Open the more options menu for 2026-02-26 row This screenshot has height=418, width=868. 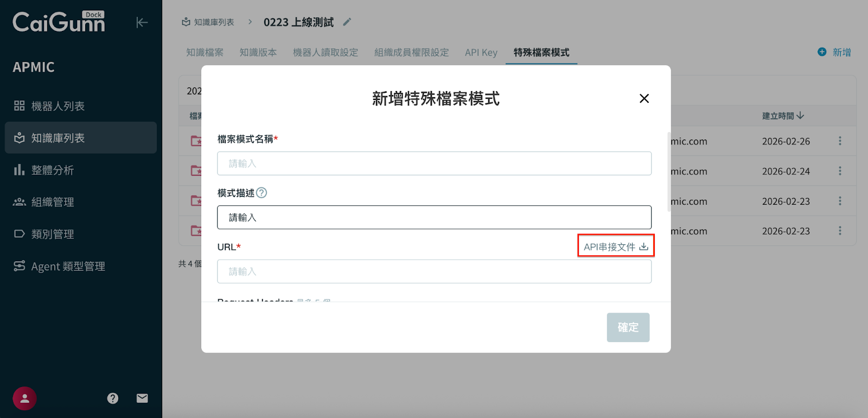click(x=840, y=141)
